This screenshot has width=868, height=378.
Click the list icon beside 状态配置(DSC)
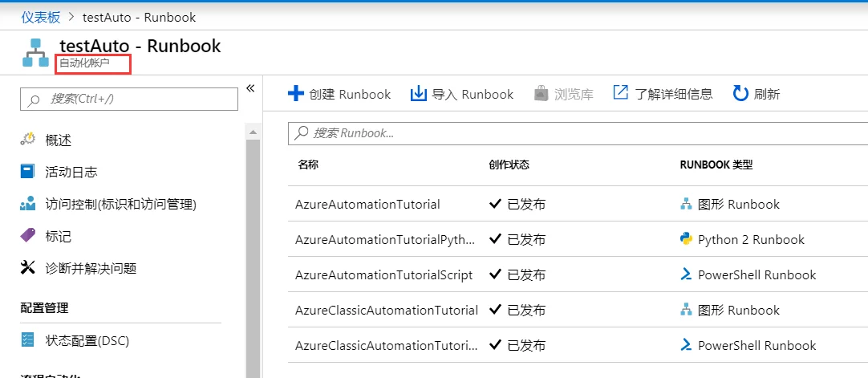click(x=27, y=339)
